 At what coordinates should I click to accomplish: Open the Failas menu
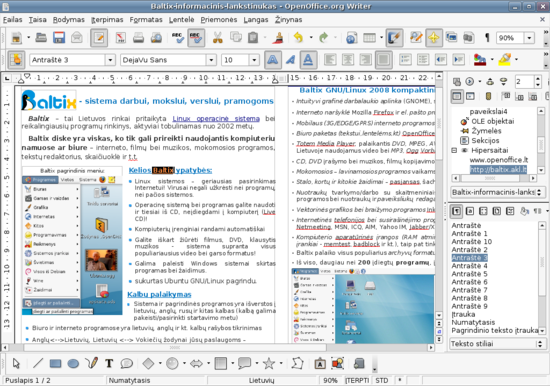[13, 20]
